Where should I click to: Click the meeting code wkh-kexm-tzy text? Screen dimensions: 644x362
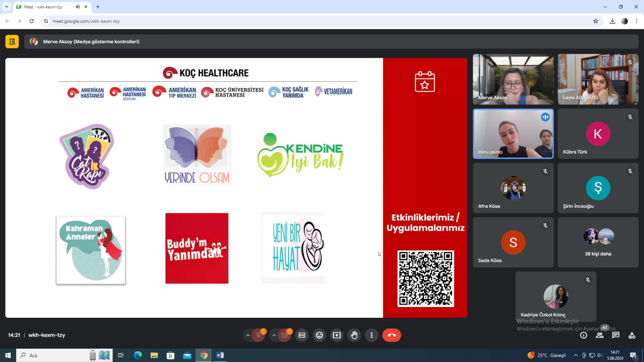tap(47, 335)
